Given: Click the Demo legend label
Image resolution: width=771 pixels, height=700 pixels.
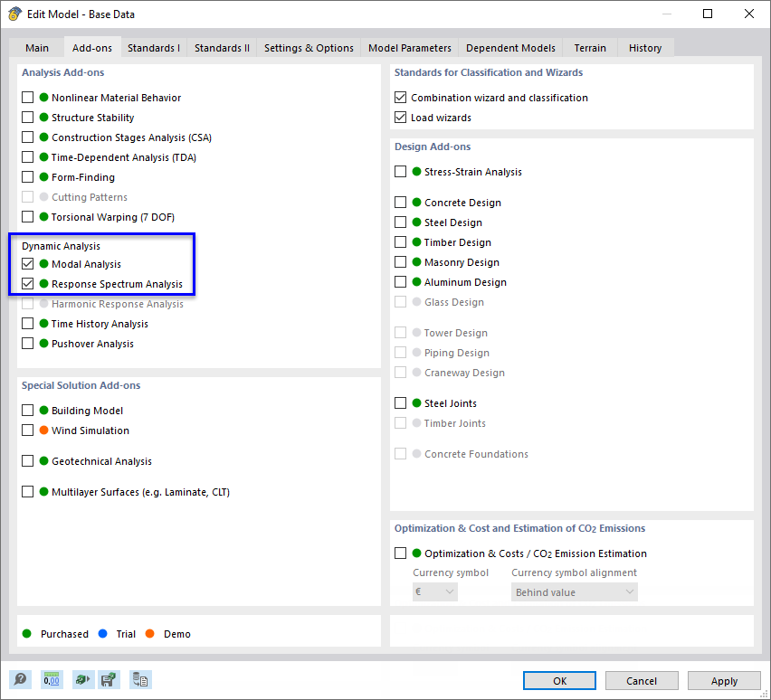Looking at the screenshot, I should (177, 634).
